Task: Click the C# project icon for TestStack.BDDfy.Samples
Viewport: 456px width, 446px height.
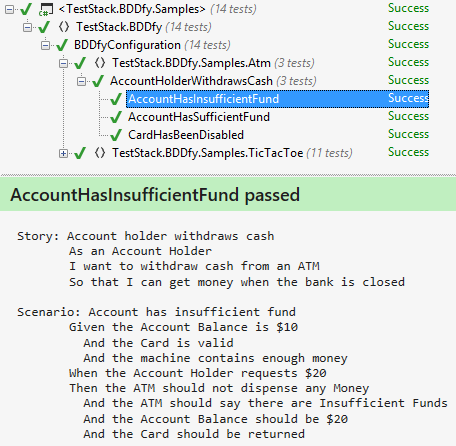Action: pyautogui.click(x=46, y=9)
